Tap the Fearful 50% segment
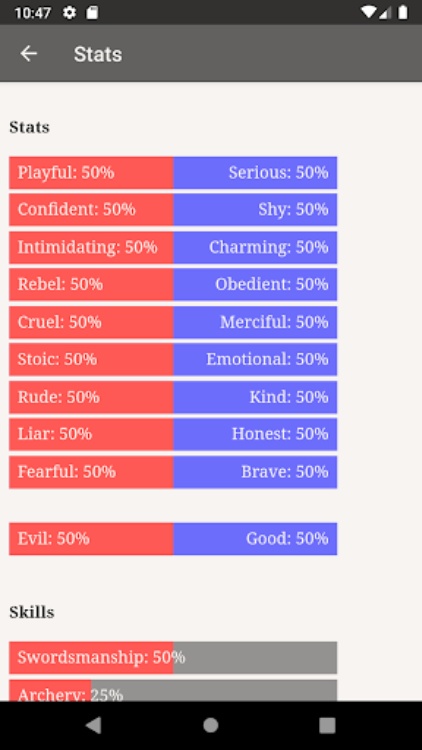Image resolution: width=422 pixels, height=750 pixels. (91, 472)
